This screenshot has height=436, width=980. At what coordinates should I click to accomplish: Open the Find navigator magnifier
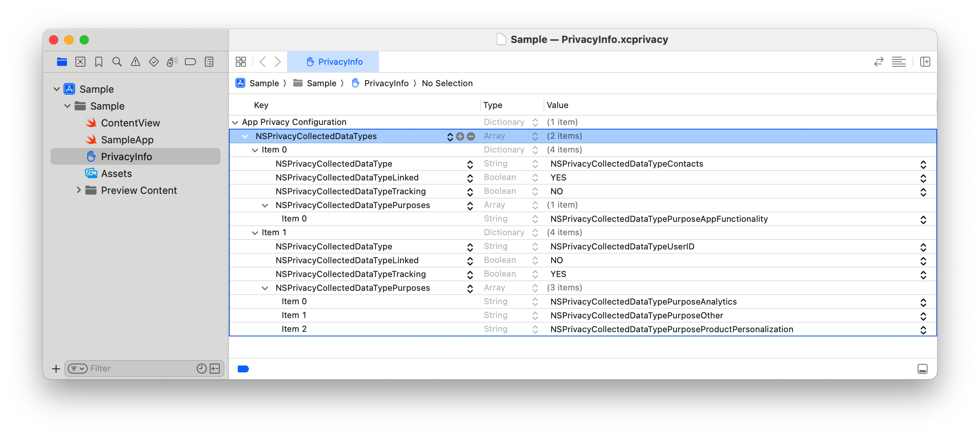coord(117,61)
